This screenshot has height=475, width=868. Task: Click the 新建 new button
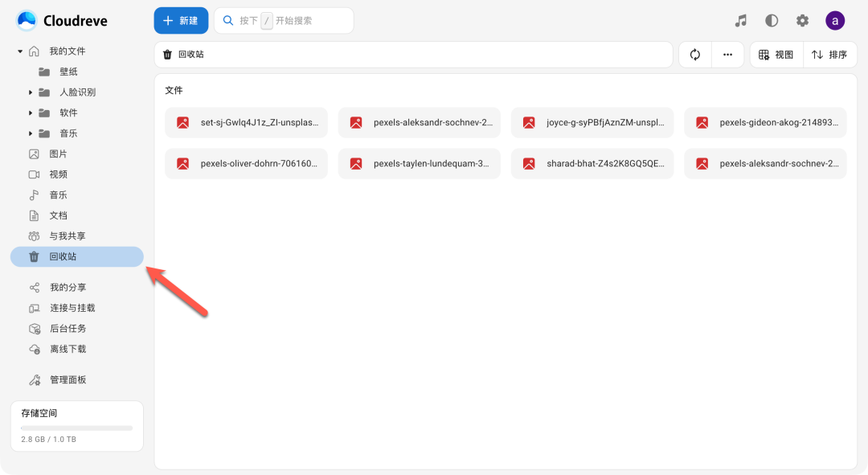(181, 21)
